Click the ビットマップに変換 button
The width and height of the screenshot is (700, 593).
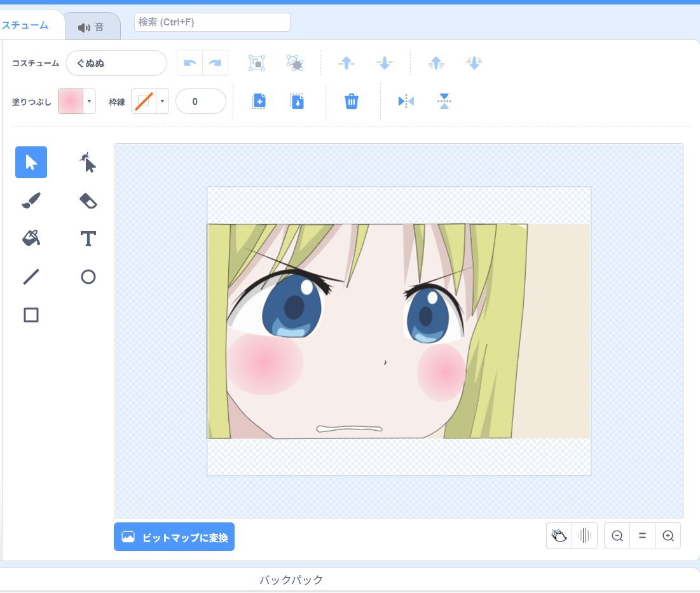pyautogui.click(x=174, y=537)
